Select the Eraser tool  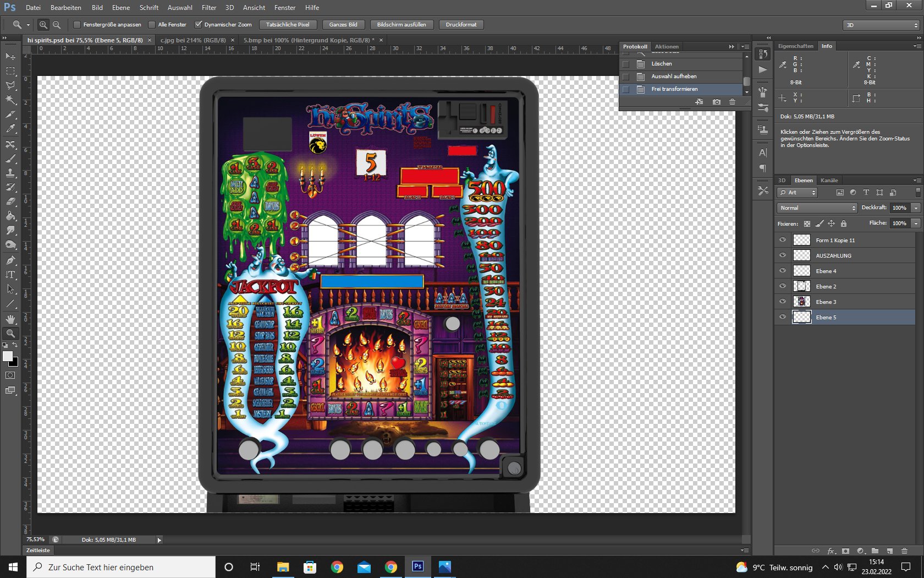10,201
